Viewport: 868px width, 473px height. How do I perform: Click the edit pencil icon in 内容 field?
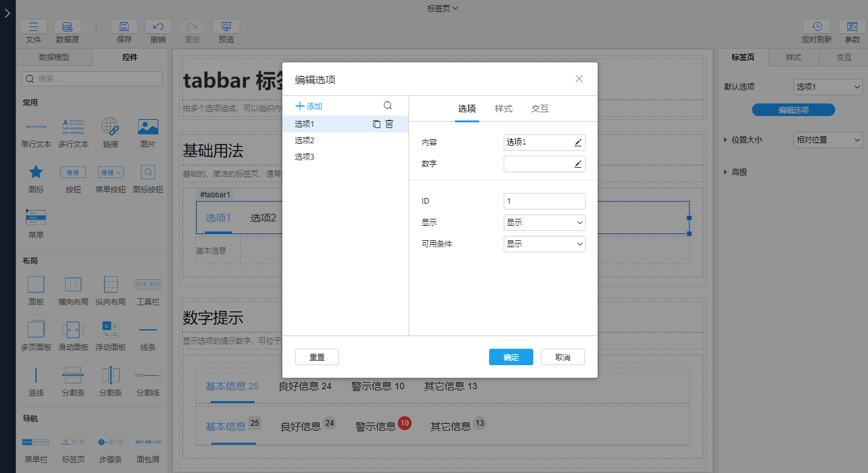578,143
